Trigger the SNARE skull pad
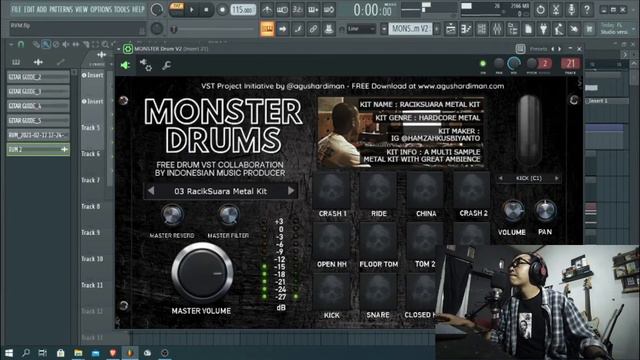This screenshot has width=640, height=360. [x=379, y=292]
